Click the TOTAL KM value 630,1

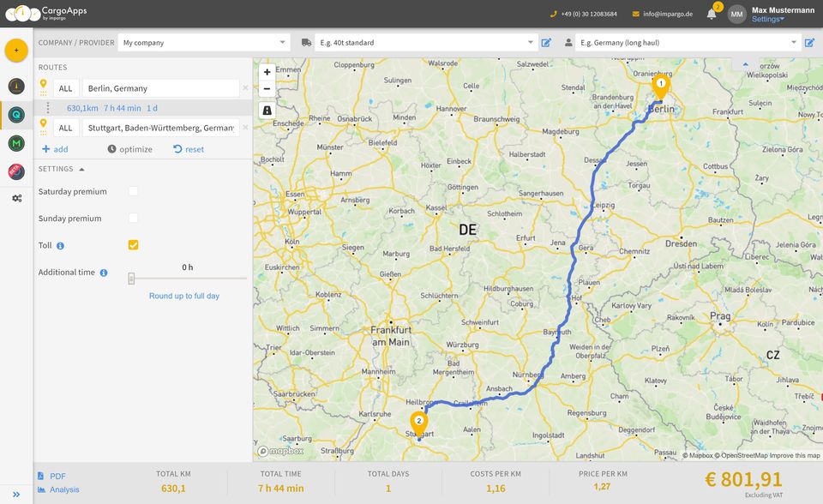point(173,489)
